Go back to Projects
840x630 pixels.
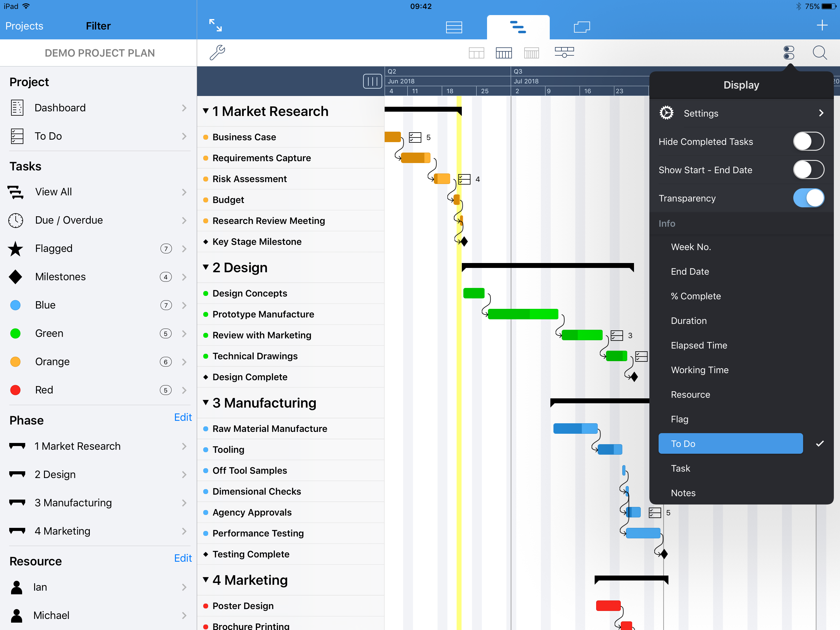point(24,26)
